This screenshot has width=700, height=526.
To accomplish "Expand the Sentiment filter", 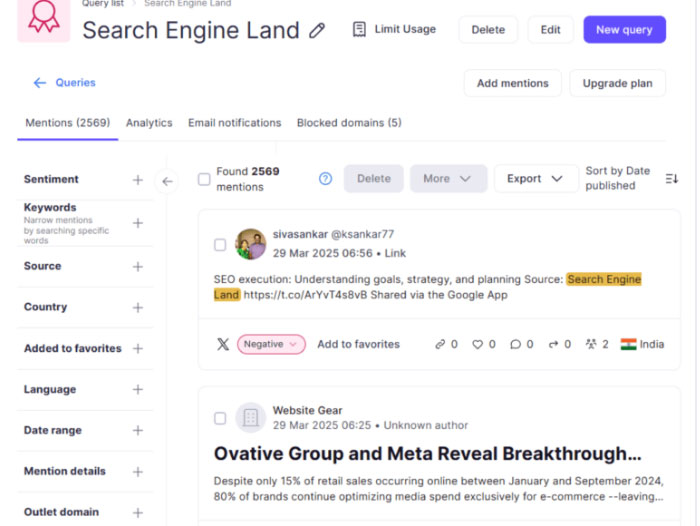I will (138, 180).
